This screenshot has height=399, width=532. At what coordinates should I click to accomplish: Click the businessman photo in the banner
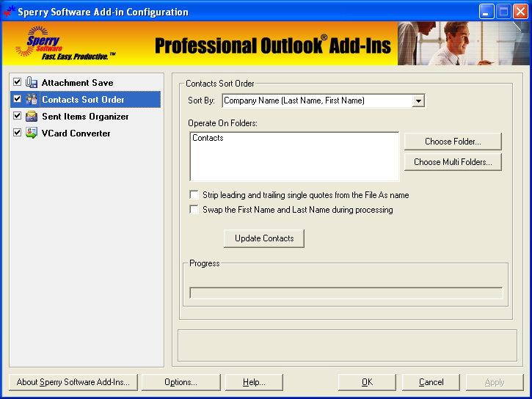point(463,43)
